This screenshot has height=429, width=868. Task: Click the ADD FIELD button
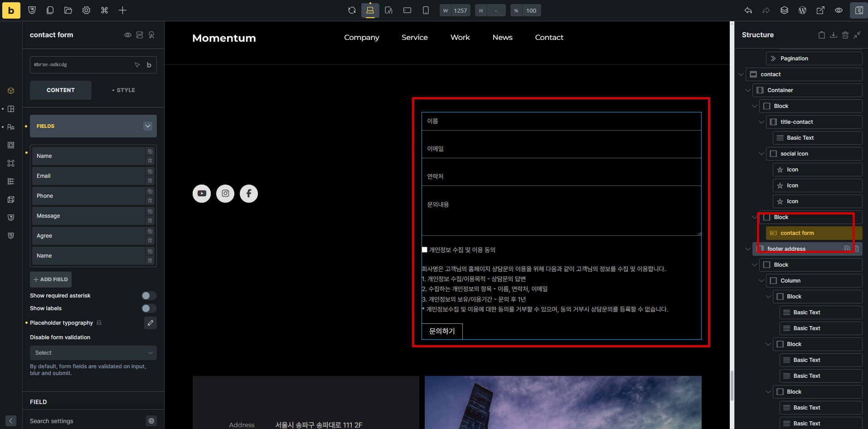[x=51, y=279]
